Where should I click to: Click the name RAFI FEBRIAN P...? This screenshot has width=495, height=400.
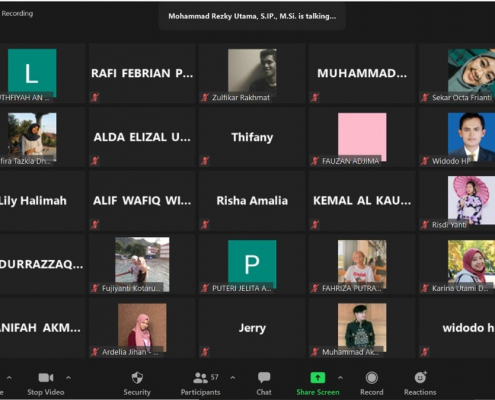pos(142,73)
